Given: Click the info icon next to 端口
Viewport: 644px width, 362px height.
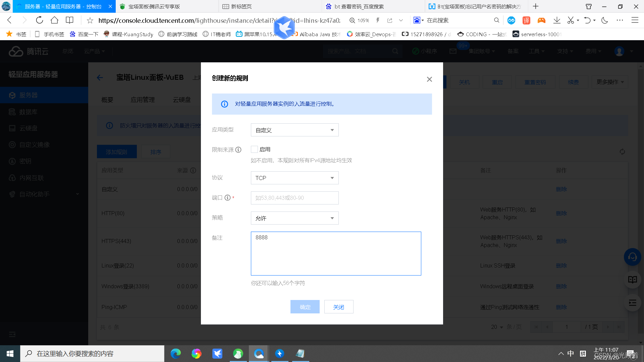Looking at the screenshot, I should click(x=227, y=198).
